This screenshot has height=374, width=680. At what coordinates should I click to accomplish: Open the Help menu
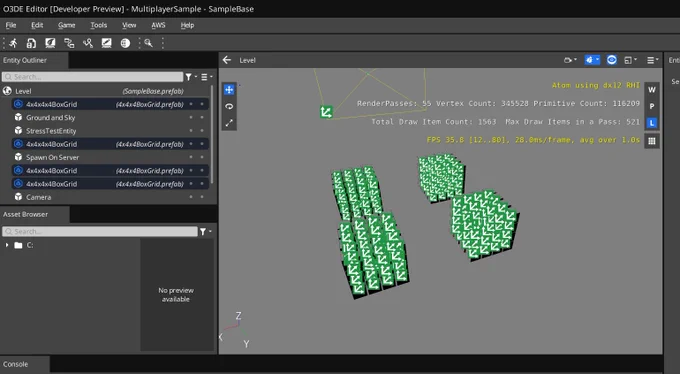point(187,25)
